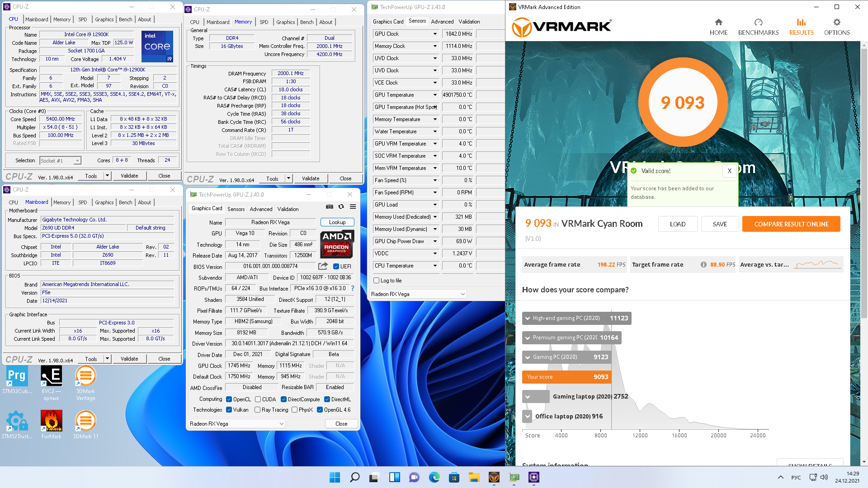This screenshot has height=488, width=868.
Task: Open VRMark Options gear icon
Action: point(837,23)
